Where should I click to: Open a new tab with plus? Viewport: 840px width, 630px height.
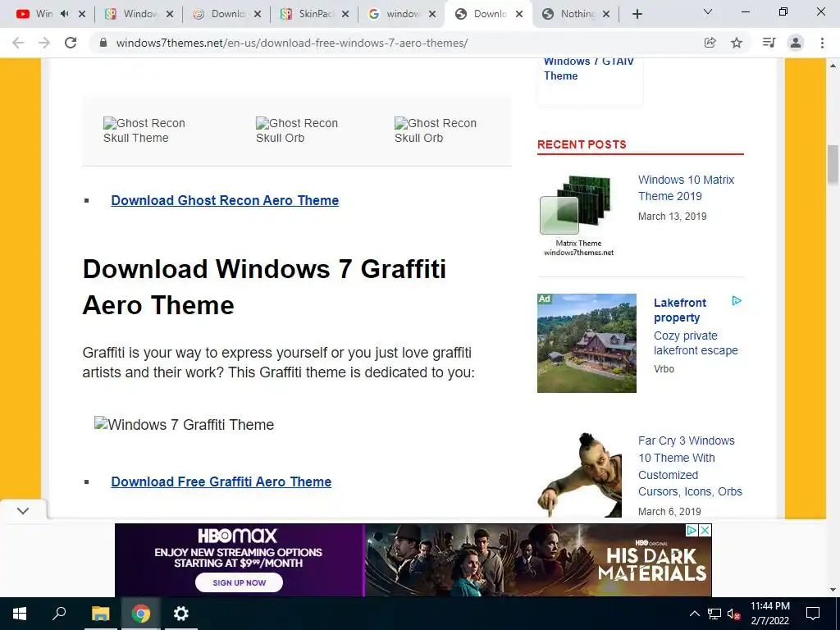click(637, 15)
